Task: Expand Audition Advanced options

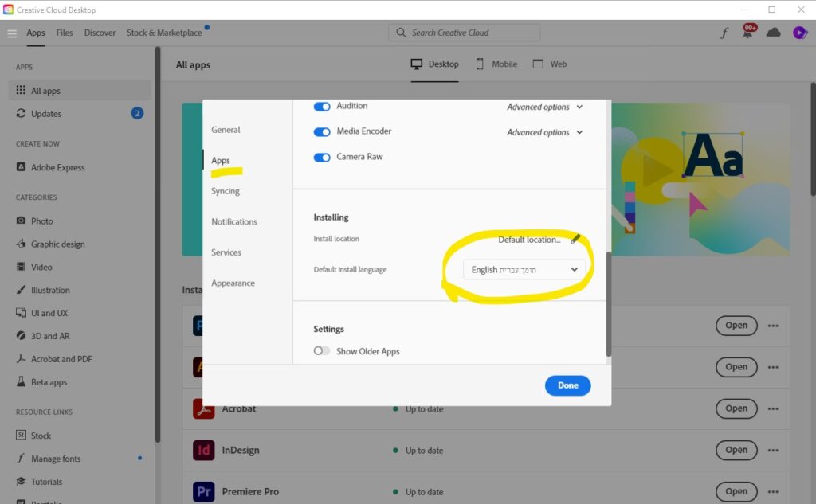Action: (x=545, y=107)
